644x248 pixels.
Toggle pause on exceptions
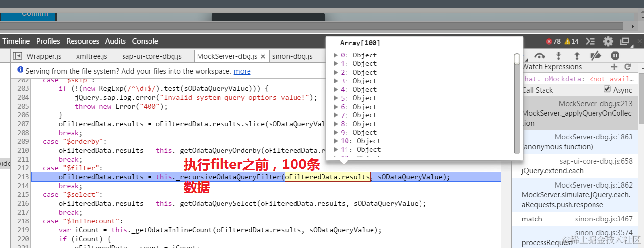pyautogui.click(x=615, y=55)
